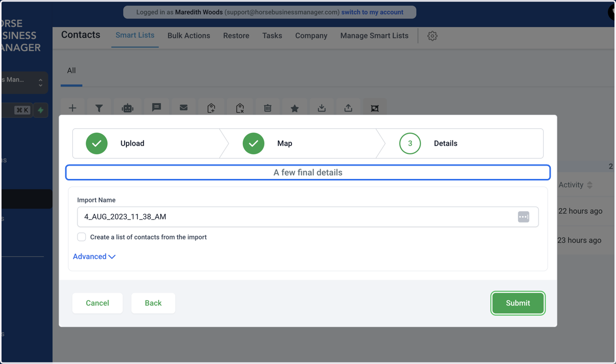Select the All smart list tab
Screen dimensions: 616x364
[x=71, y=70]
